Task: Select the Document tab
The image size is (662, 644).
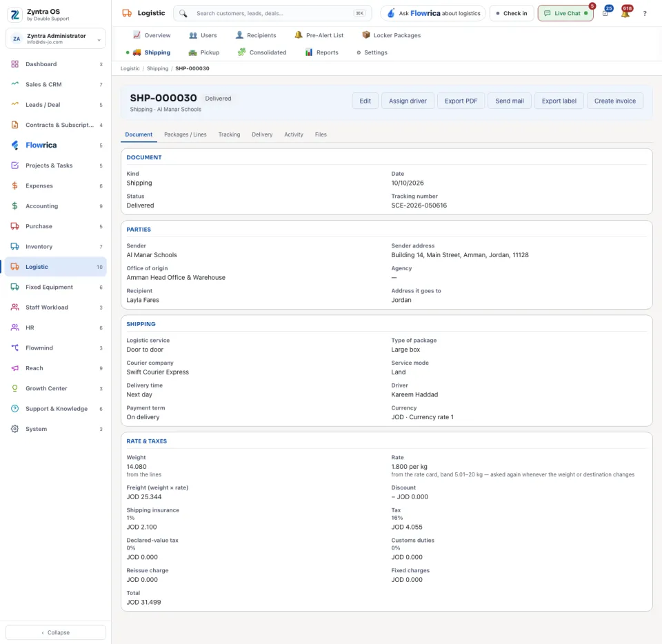Action: (139, 134)
